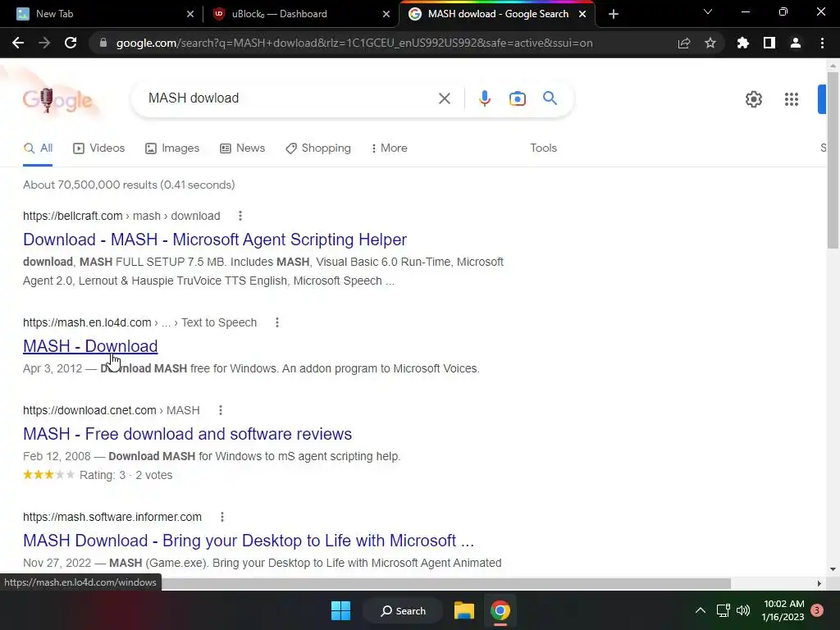The width and height of the screenshot is (840, 630).
Task: Open the Extensions puzzle icon
Action: [743, 43]
